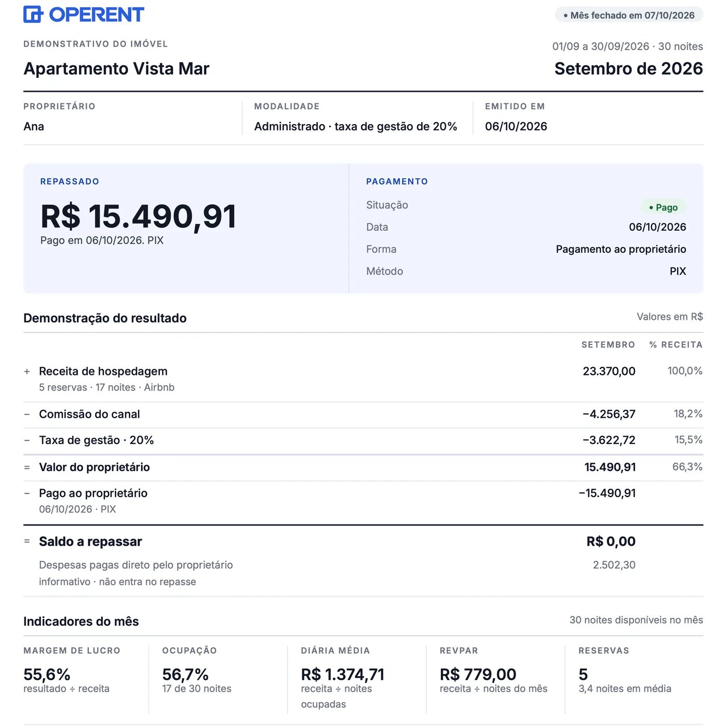Click '3,4 noites em média' caption
The height and width of the screenshot is (728, 727).
pos(625,689)
